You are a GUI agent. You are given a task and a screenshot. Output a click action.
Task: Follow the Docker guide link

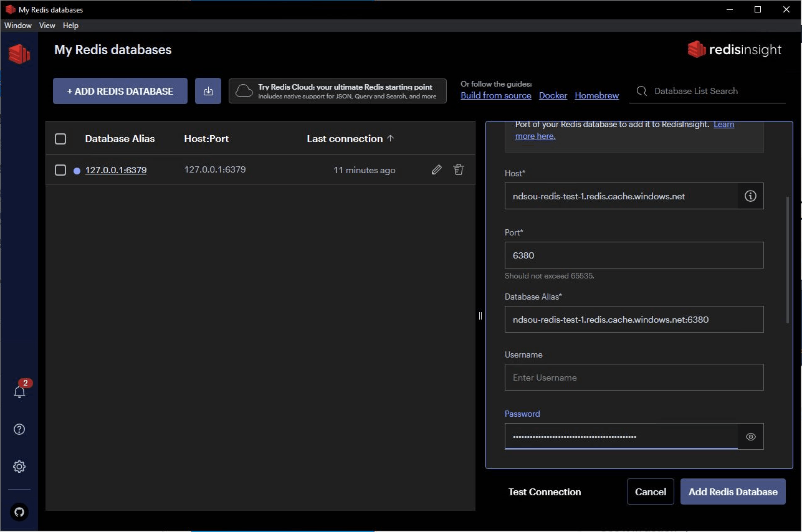(x=553, y=95)
